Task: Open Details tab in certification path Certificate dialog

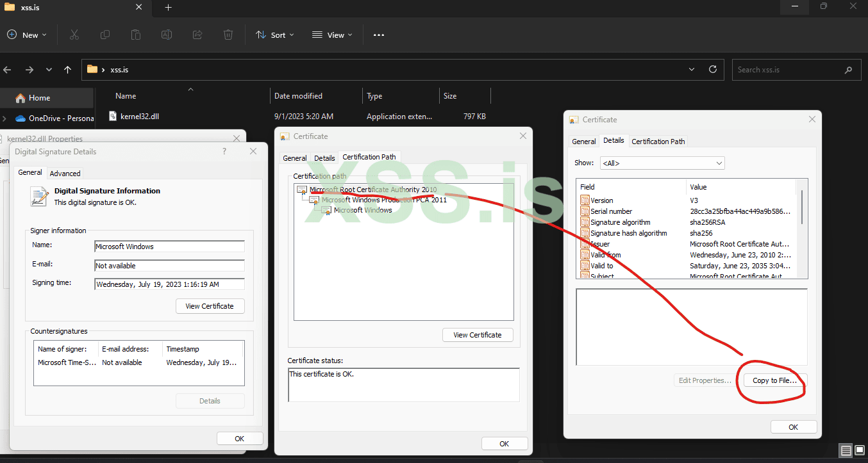Action: tap(324, 158)
